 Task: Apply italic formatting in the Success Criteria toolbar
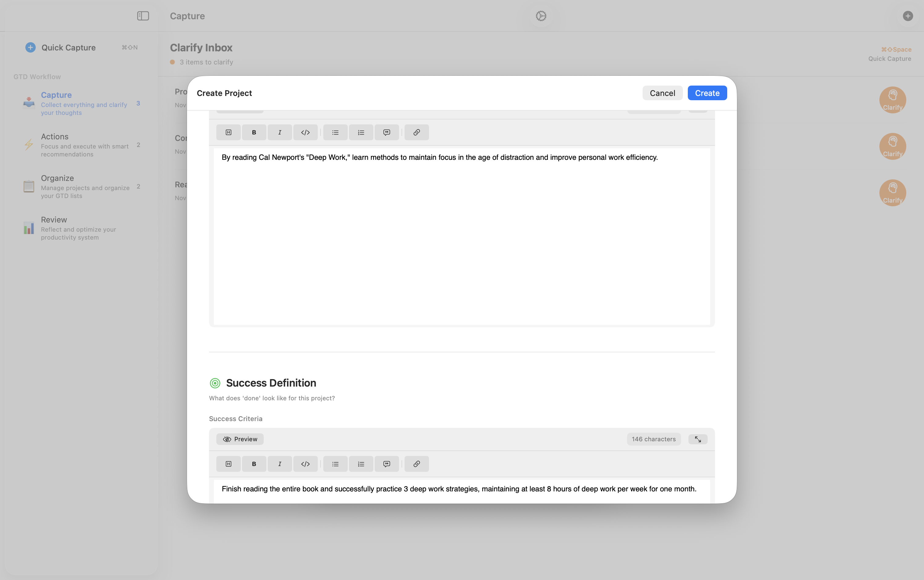point(280,463)
